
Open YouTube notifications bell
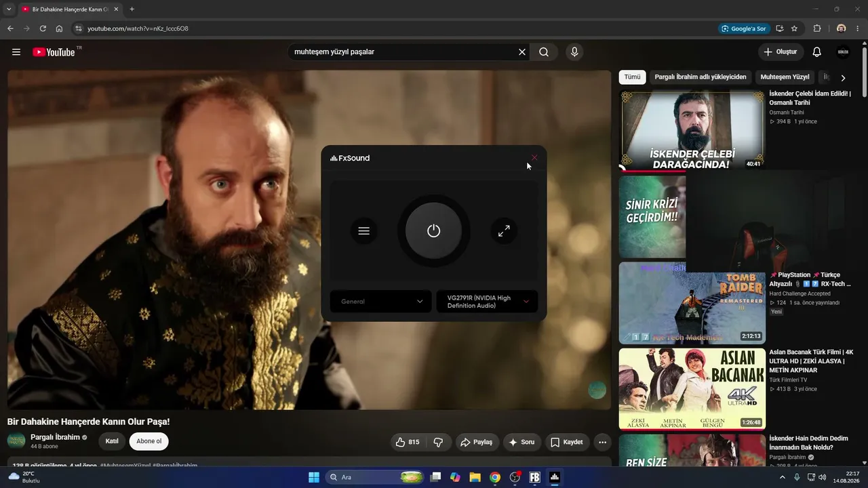(x=817, y=52)
